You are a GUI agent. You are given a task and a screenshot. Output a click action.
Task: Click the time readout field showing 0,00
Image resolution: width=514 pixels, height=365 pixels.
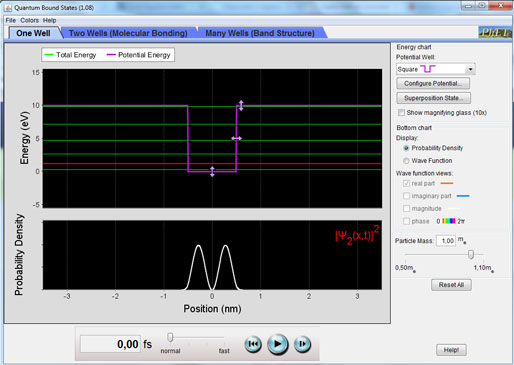pyautogui.click(x=110, y=344)
